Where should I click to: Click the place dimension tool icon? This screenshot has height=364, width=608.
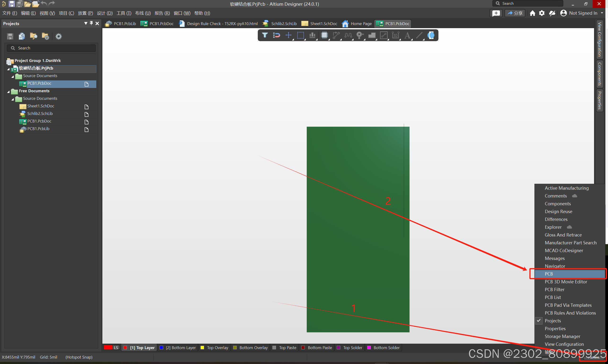coord(395,35)
